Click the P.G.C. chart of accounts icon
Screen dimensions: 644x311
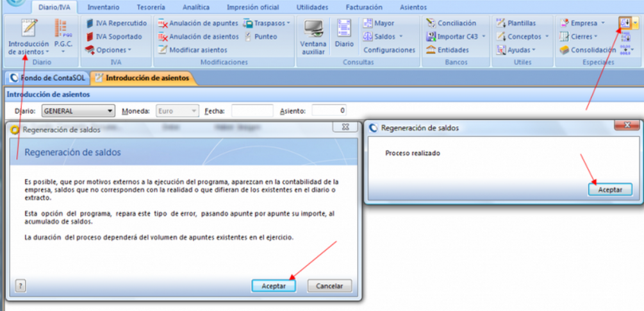tap(62, 37)
